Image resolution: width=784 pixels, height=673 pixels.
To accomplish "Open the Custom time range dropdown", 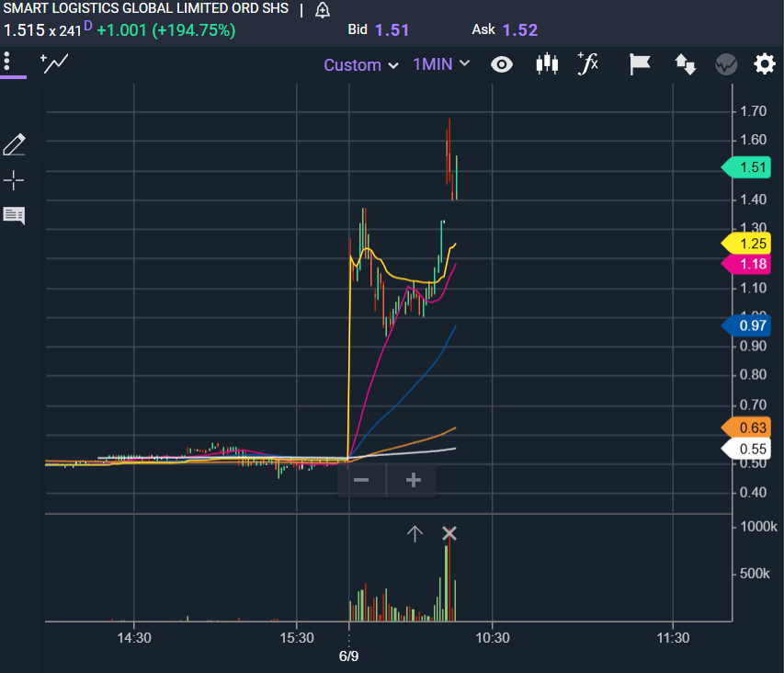I will tap(361, 65).
